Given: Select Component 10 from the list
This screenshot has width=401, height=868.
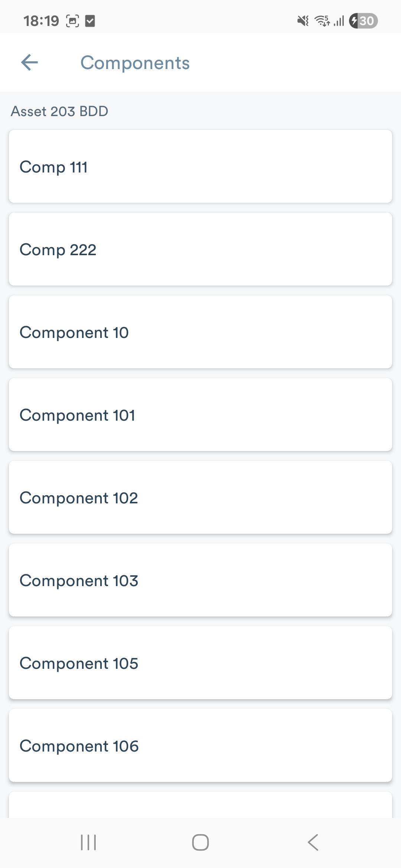Looking at the screenshot, I should (x=200, y=332).
